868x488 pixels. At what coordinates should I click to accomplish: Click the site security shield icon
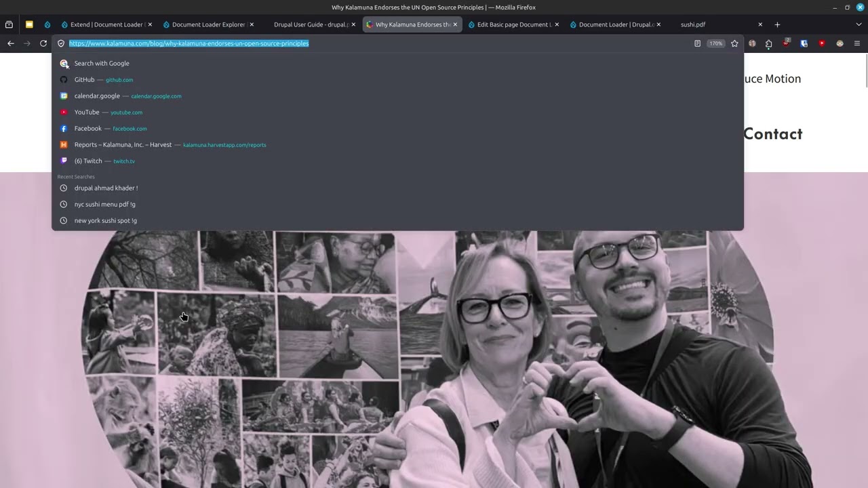(61, 43)
